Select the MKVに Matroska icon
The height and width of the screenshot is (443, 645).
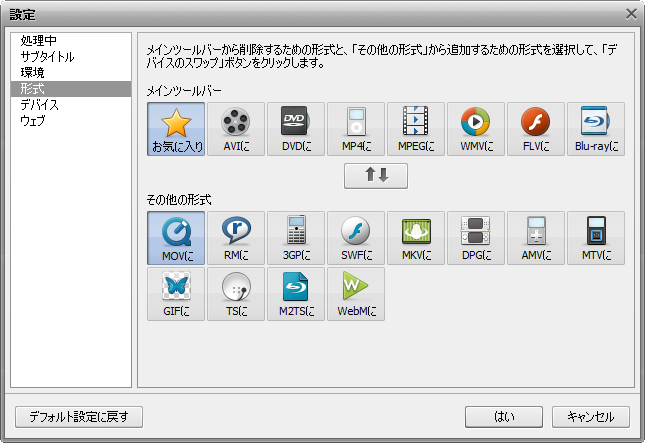(x=416, y=238)
